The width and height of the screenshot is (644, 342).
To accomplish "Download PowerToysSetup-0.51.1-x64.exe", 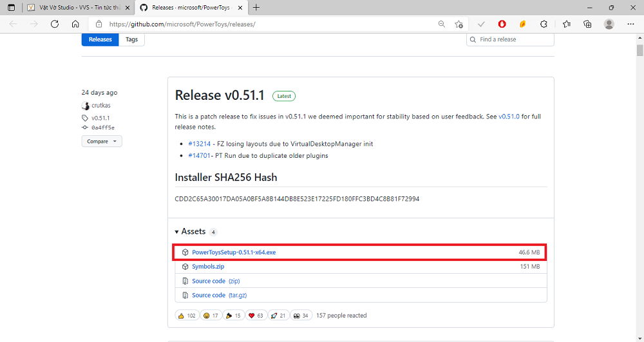I will (x=234, y=252).
